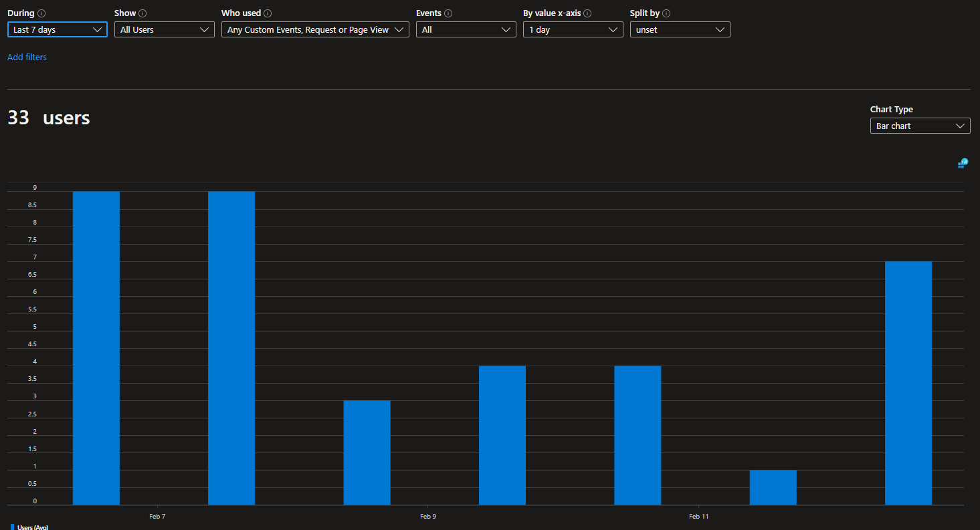980x530 pixels.
Task: Click the small blue icon above the chart
Action: pyautogui.click(x=963, y=163)
